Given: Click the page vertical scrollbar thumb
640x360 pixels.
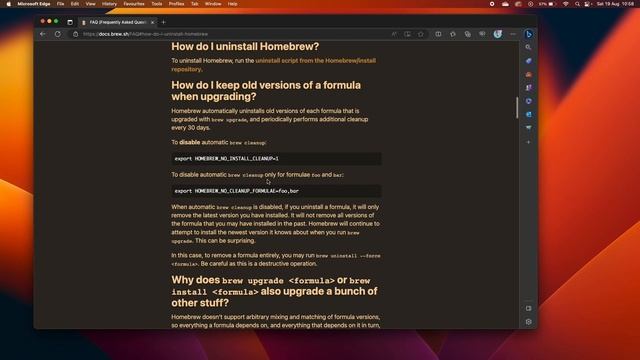Looking at the screenshot, I should click(x=517, y=108).
